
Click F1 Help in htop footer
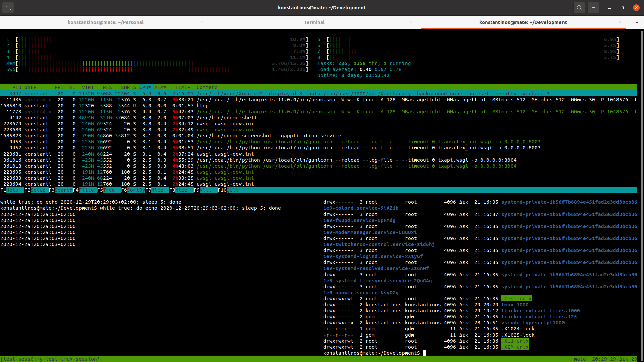12,190
